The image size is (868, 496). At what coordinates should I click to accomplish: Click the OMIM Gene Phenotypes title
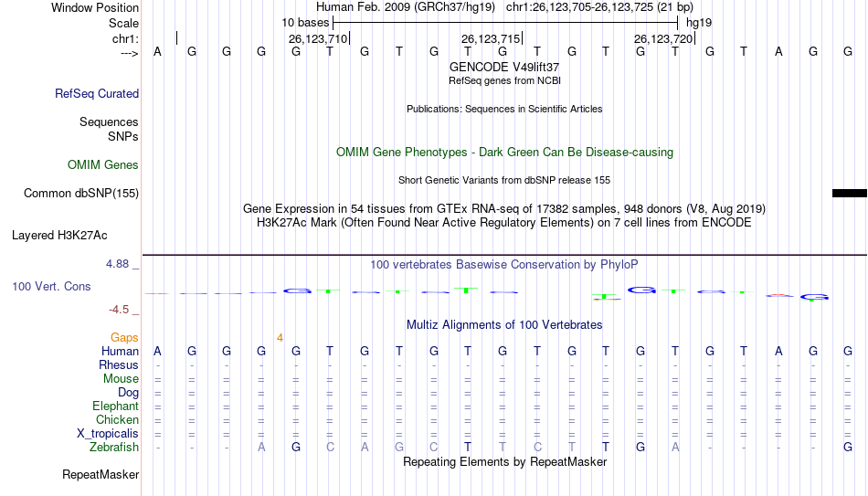504,153
